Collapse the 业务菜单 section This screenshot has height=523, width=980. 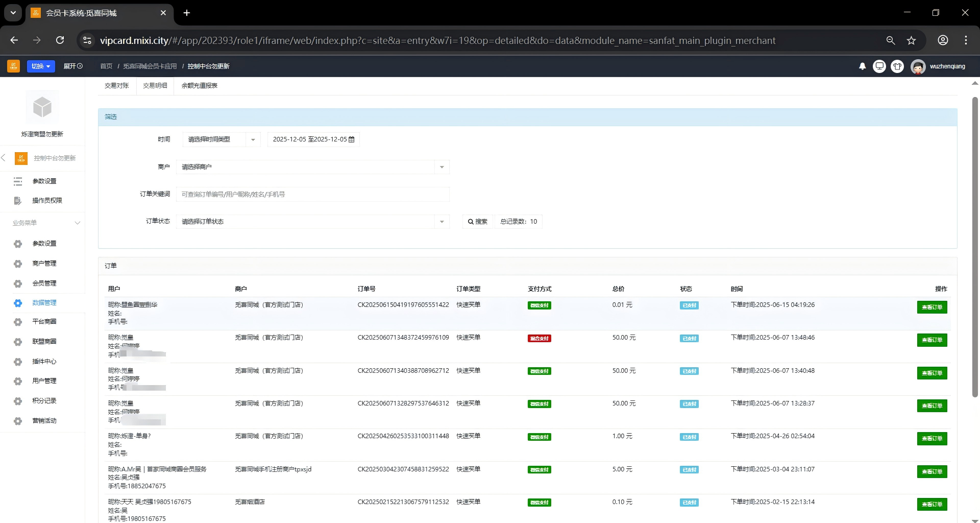(x=77, y=223)
